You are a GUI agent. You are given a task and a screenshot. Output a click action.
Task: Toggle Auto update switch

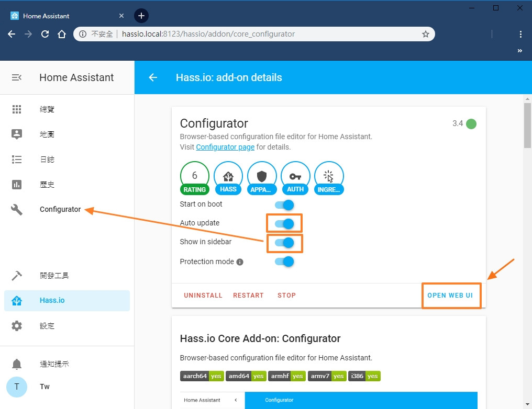click(x=284, y=224)
